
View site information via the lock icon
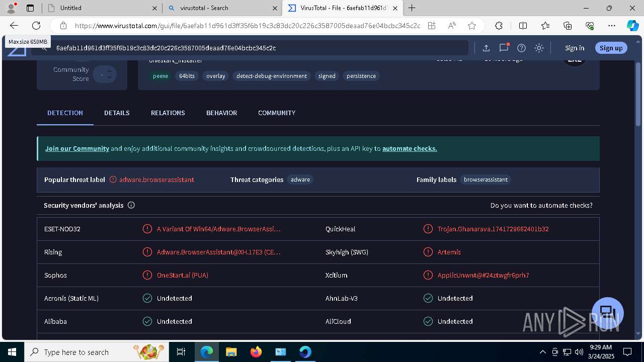click(63, 26)
